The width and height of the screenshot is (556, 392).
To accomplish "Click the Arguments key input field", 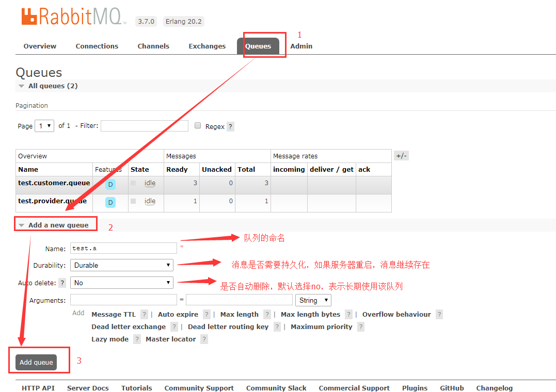I will tap(123, 300).
